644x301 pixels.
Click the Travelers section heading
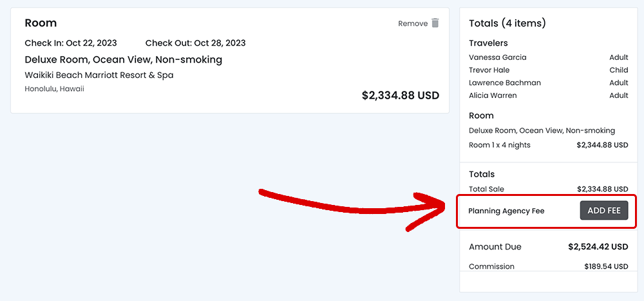point(488,43)
